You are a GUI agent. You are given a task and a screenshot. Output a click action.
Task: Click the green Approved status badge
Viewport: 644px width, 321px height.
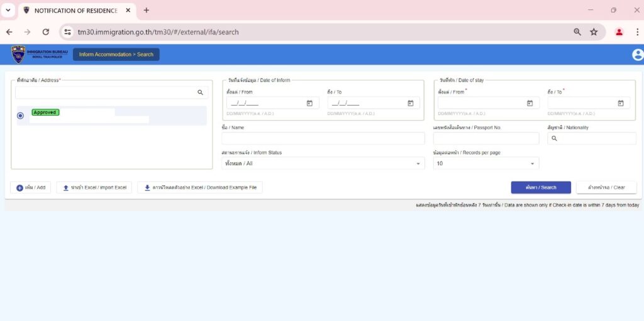pyautogui.click(x=45, y=112)
